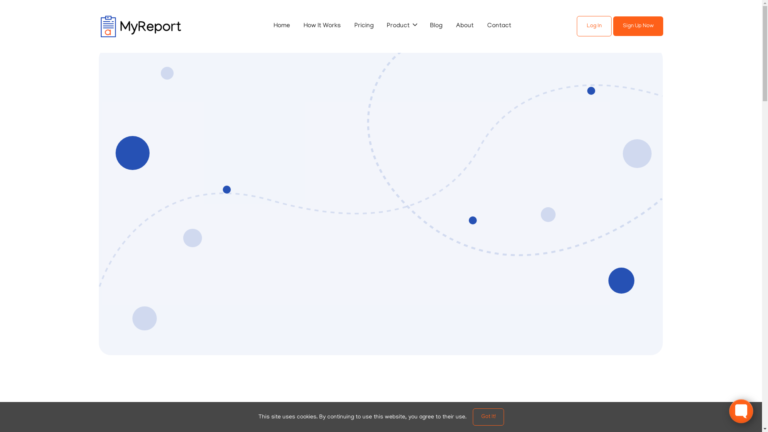Click the MyReport brand name text

click(x=151, y=26)
